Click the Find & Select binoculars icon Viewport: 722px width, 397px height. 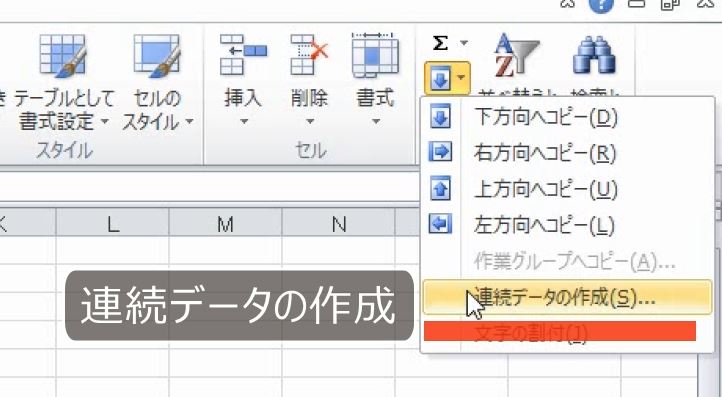pyautogui.click(x=594, y=55)
